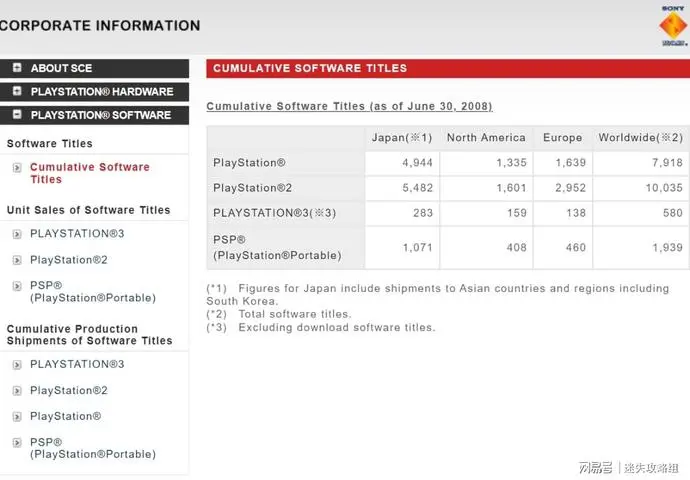
Task: Select the cell showing 460
Action: [x=562, y=248]
